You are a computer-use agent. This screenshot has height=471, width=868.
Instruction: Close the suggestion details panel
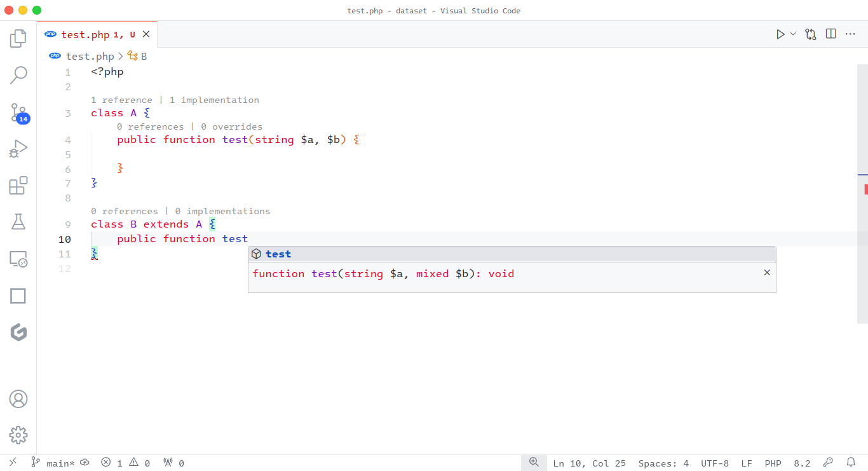click(767, 273)
